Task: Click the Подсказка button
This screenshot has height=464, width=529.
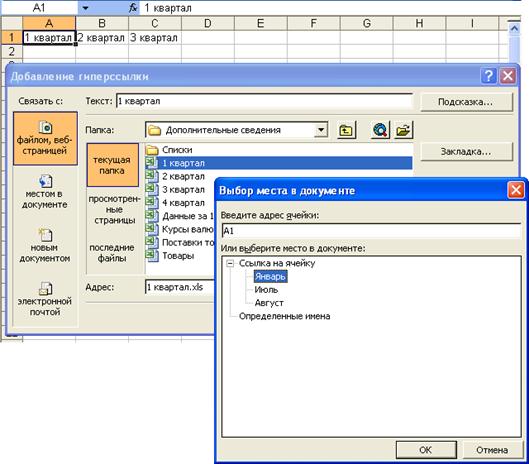Action: pos(466,102)
